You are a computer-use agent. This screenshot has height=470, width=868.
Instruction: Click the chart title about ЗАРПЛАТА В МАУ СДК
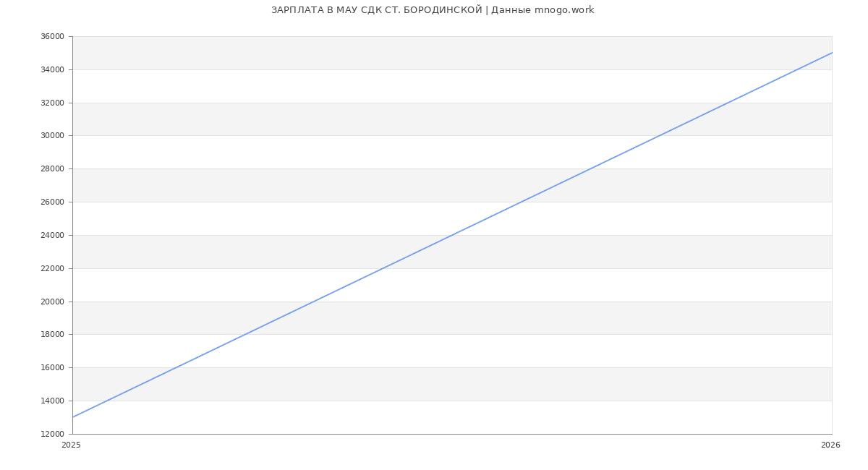tap(433, 10)
